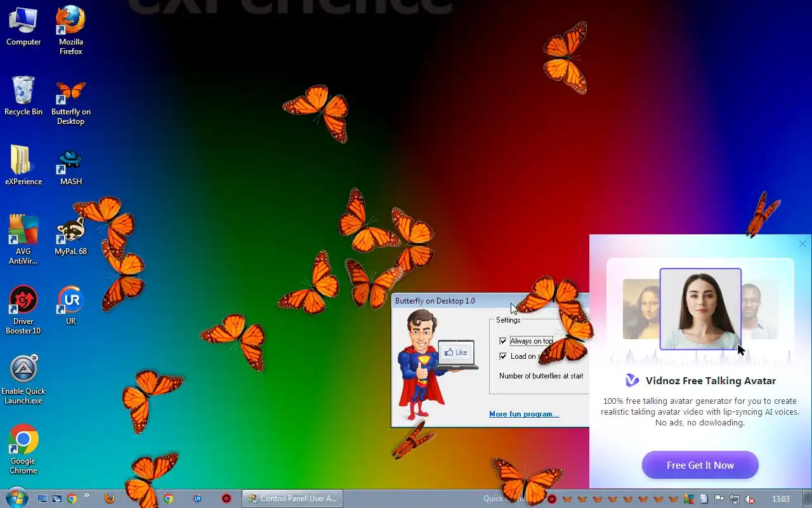The height and width of the screenshot is (508, 812).
Task: Open the Computer desktop icon
Action: click(x=23, y=27)
